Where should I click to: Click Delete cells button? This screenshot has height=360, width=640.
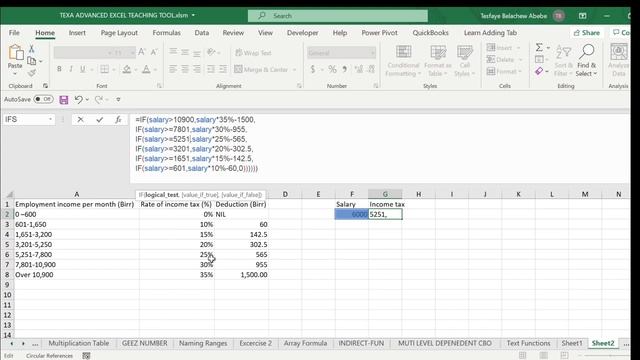(504, 60)
